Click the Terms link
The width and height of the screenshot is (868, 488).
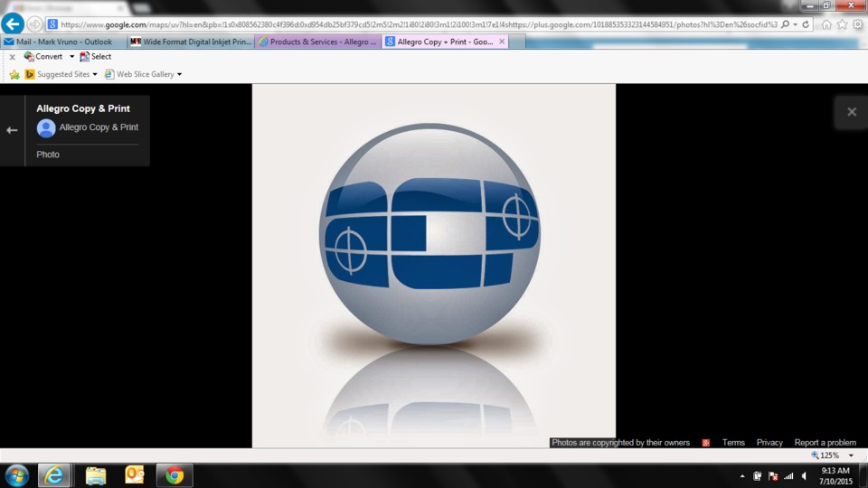(733, 443)
